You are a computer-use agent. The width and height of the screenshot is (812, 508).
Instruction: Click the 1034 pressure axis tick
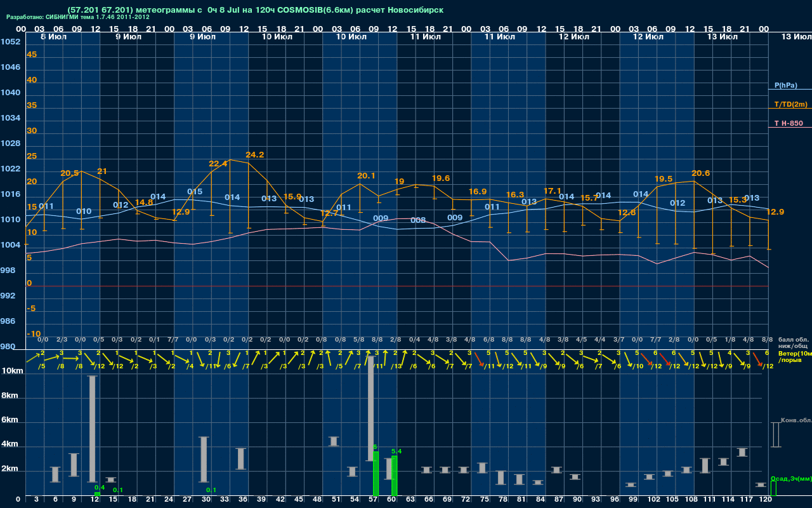[x=11, y=117]
